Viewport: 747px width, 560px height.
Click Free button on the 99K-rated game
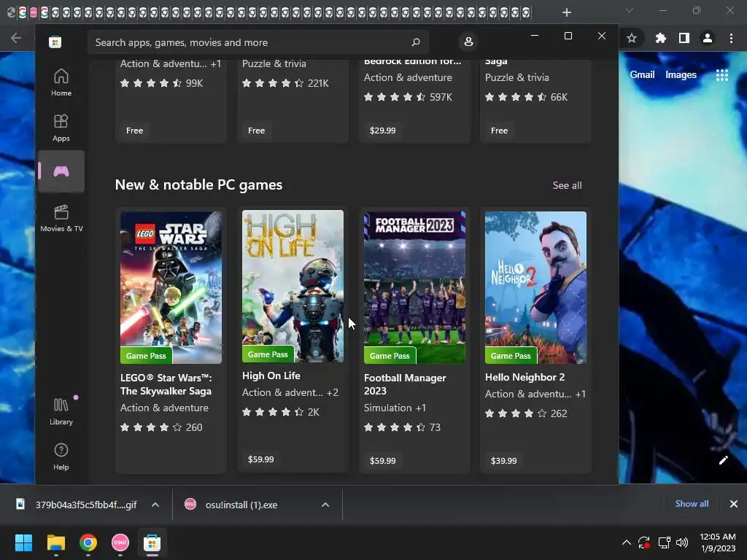pyautogui.click(x=134, y=130)
